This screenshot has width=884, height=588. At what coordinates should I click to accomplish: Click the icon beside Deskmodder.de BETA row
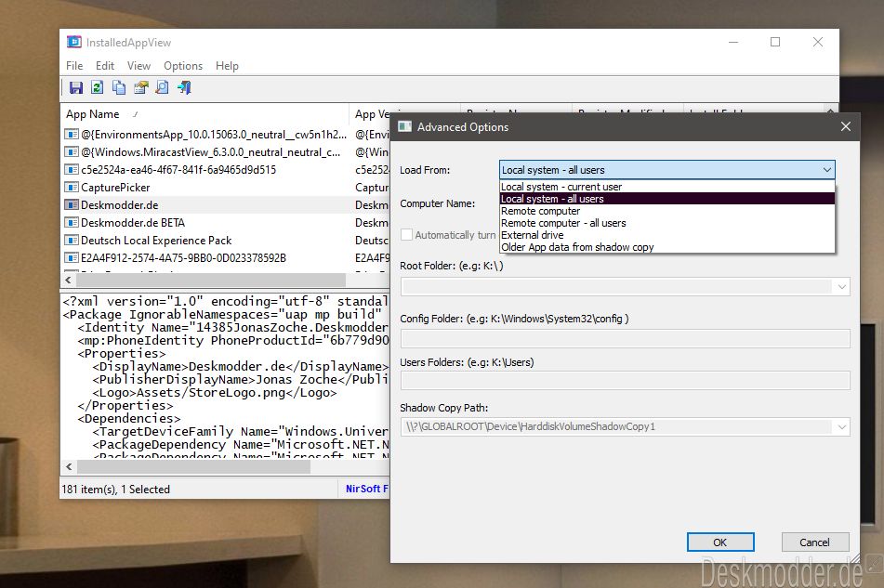tap(71, 222)
